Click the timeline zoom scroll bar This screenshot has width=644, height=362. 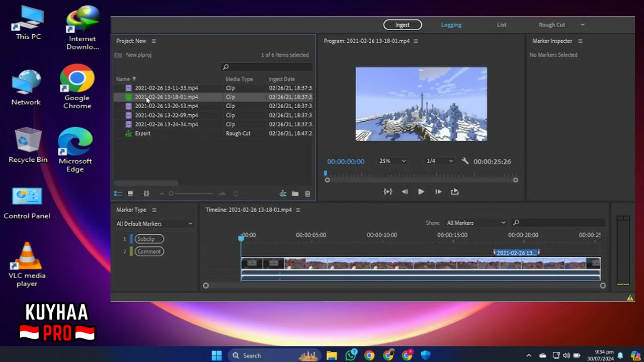coord(405,286)
